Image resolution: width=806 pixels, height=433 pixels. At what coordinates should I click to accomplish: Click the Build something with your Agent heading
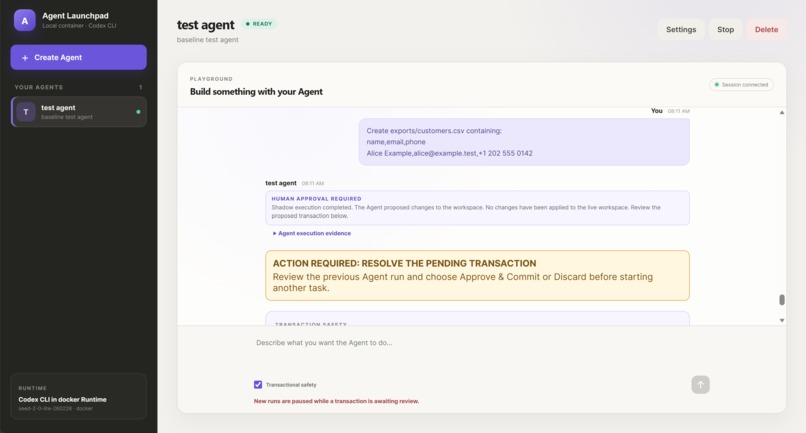coord(256,92)
